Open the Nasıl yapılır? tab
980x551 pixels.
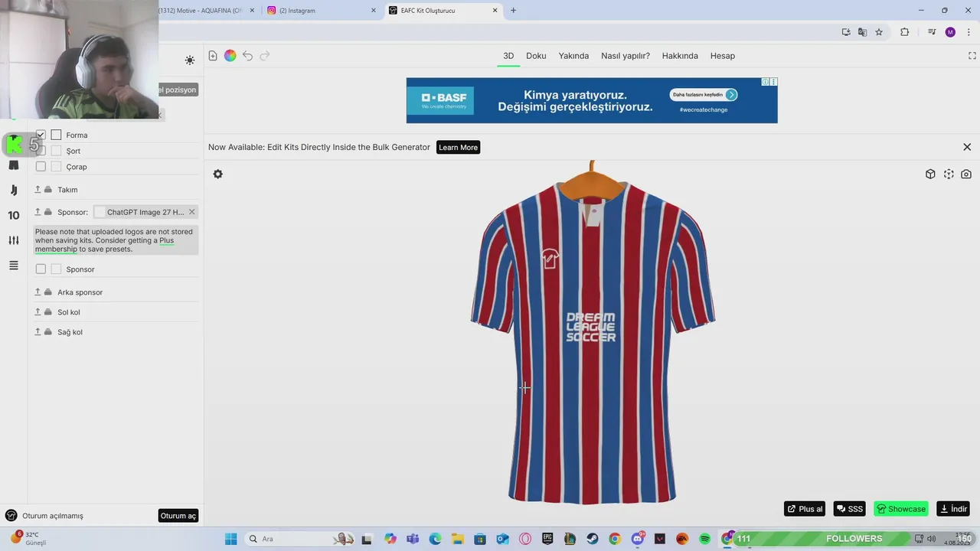(626, 56)
